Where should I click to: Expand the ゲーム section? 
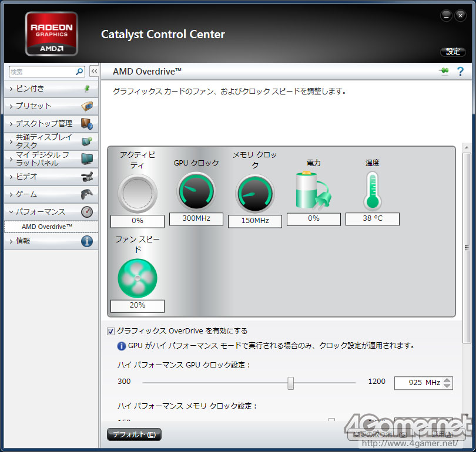51,194
